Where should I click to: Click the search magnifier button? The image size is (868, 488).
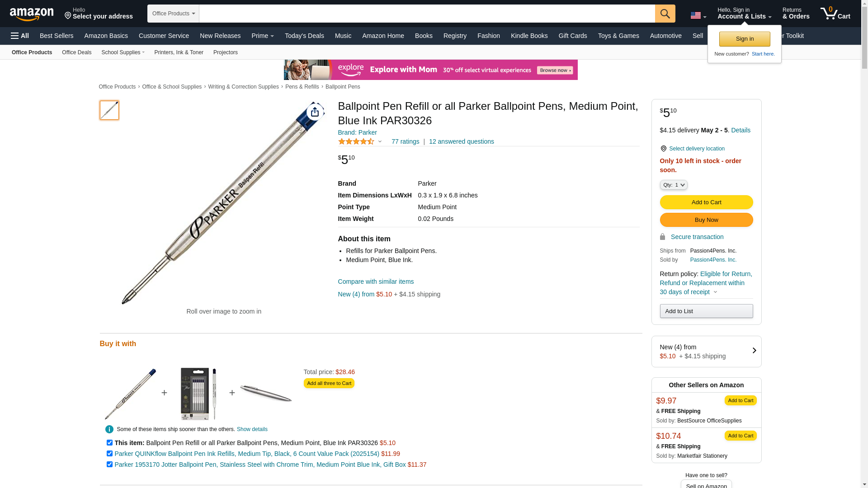point(665,14)
